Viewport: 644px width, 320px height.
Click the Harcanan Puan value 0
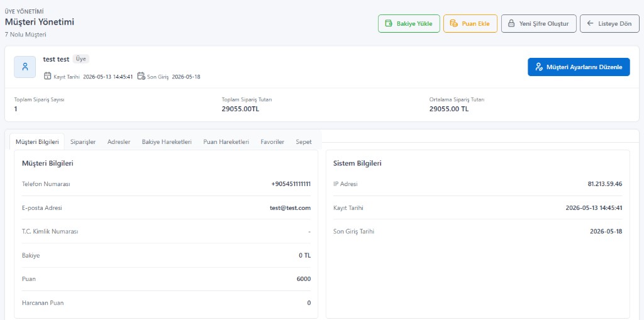309,303
